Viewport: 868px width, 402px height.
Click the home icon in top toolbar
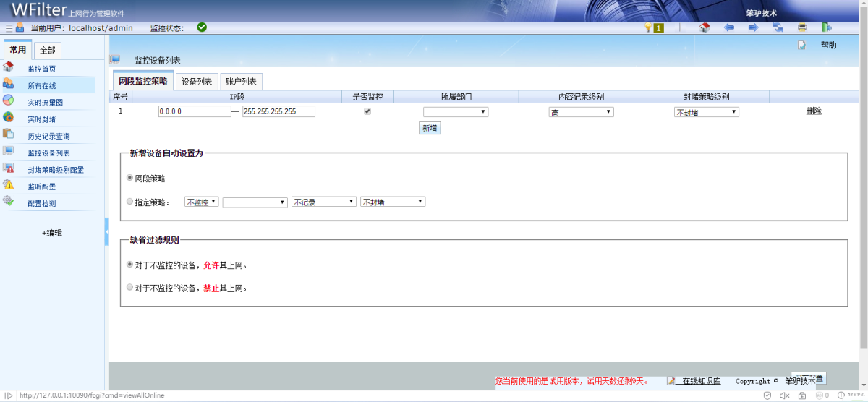[705, 27]
